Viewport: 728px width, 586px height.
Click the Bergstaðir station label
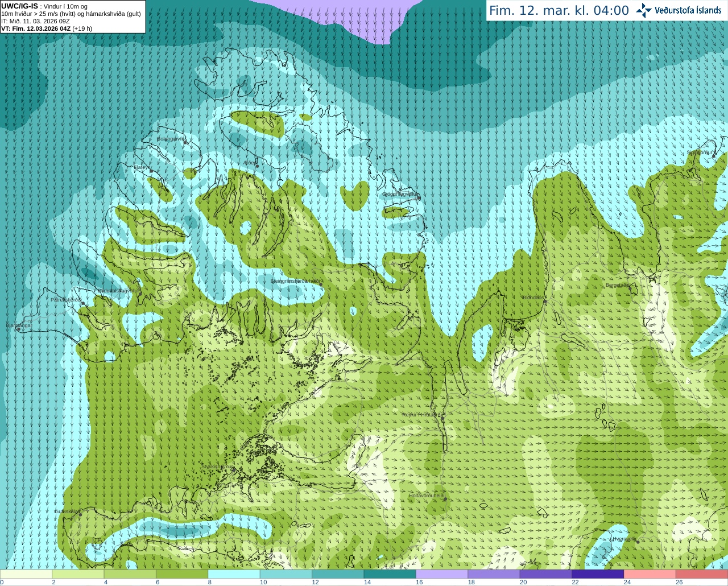[x=618, y=285]
